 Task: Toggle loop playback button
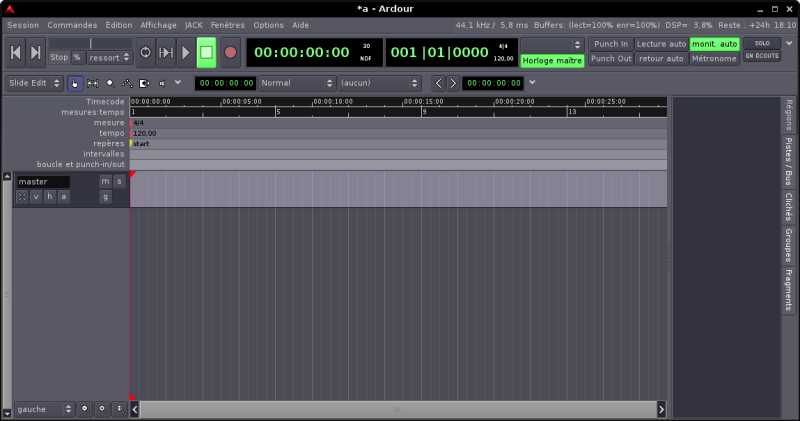(x=145, y=53)
